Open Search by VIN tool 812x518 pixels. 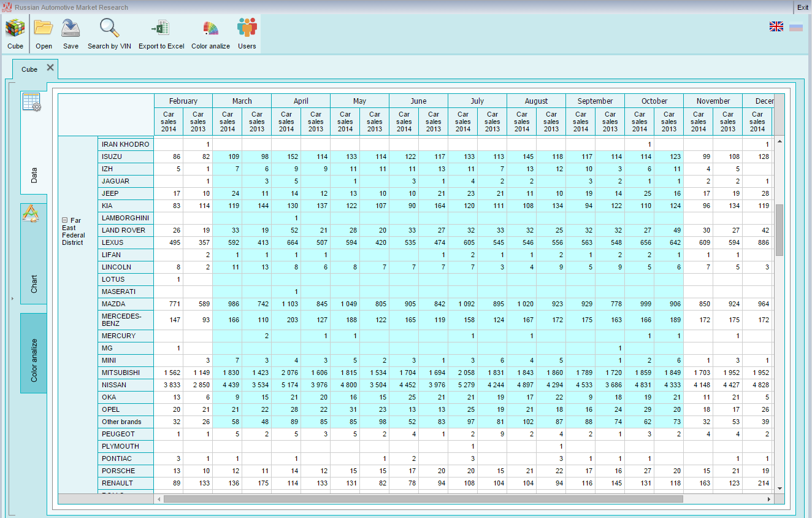[x=109, y=34]
